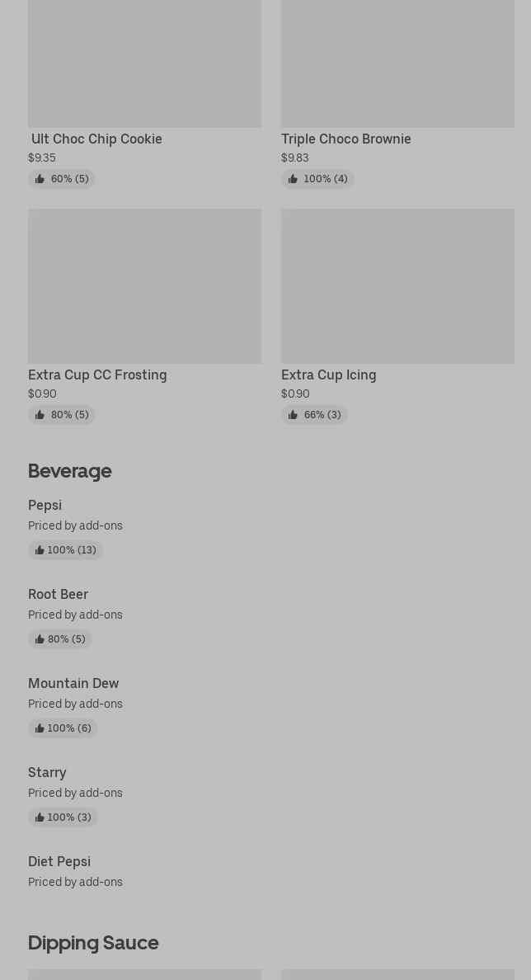Image resolution: width=531 pixels, height=980 pixels.
Task: Select the Mountain Dew beverage
Action: click(73, 683)
